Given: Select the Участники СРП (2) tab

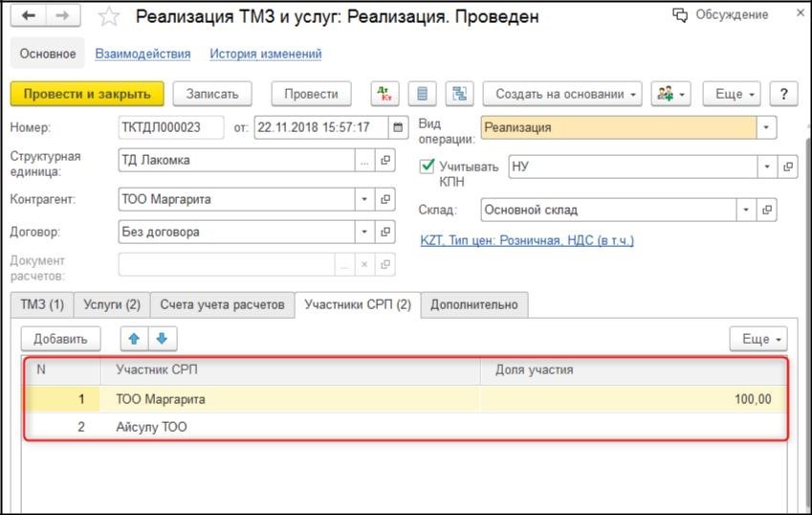Looking at the screenshot, I should tap(358, 304).
